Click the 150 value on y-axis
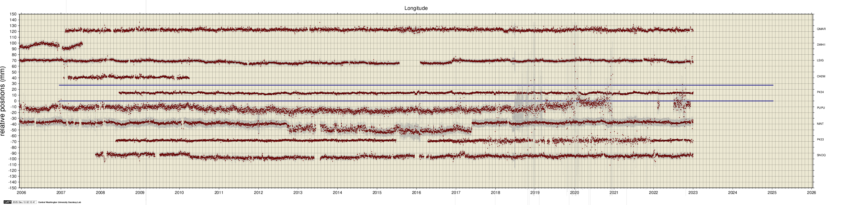868x205 pixels. (13, 14)
